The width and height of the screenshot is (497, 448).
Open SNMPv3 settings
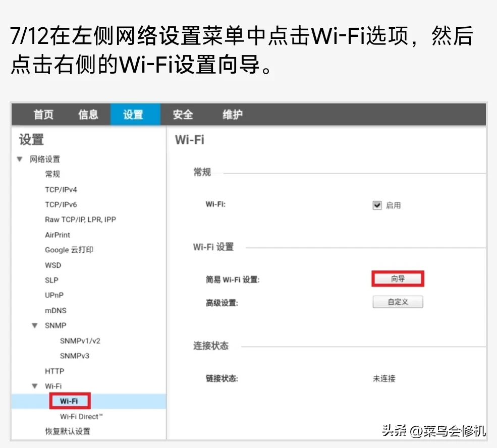coord(75,356)
